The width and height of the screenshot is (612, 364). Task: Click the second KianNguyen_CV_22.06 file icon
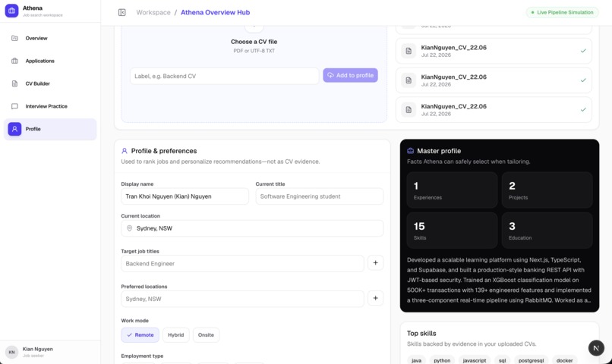409,80
